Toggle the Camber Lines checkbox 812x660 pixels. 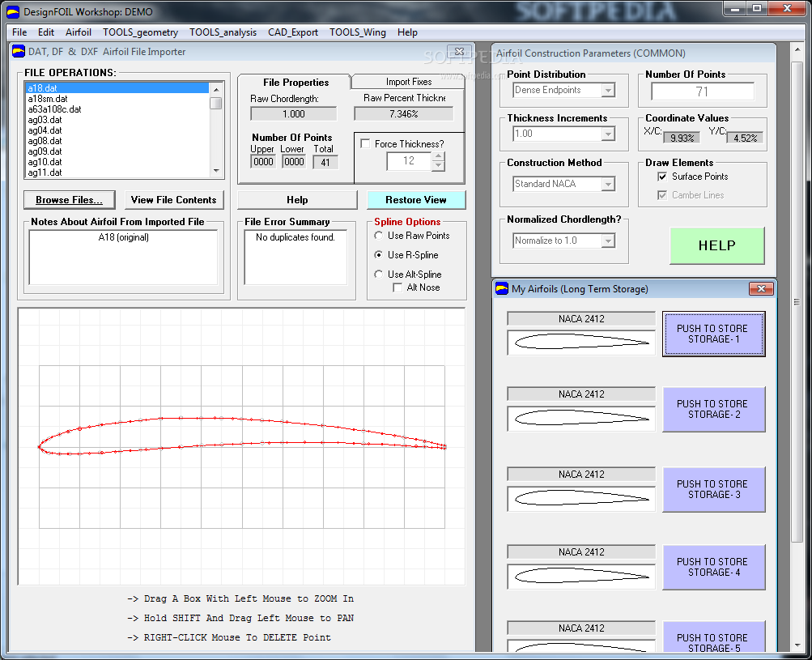662,195
